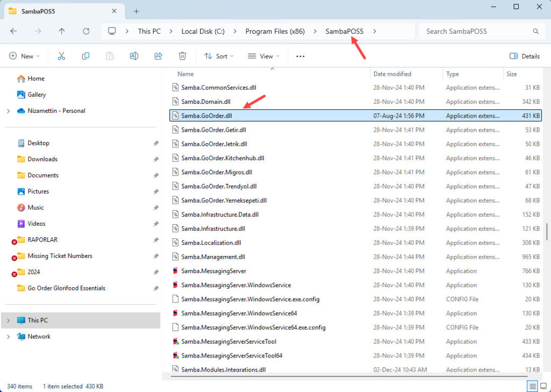Select Samba.GoOrder.Kitchenhub.dll file
The height and width of the screenshot is (392, 551).
point(356,158)
